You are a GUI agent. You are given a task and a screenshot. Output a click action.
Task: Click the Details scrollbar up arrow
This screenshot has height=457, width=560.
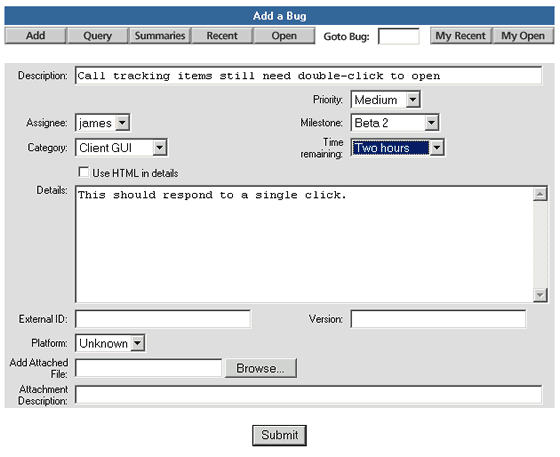(x=540, y=194)
